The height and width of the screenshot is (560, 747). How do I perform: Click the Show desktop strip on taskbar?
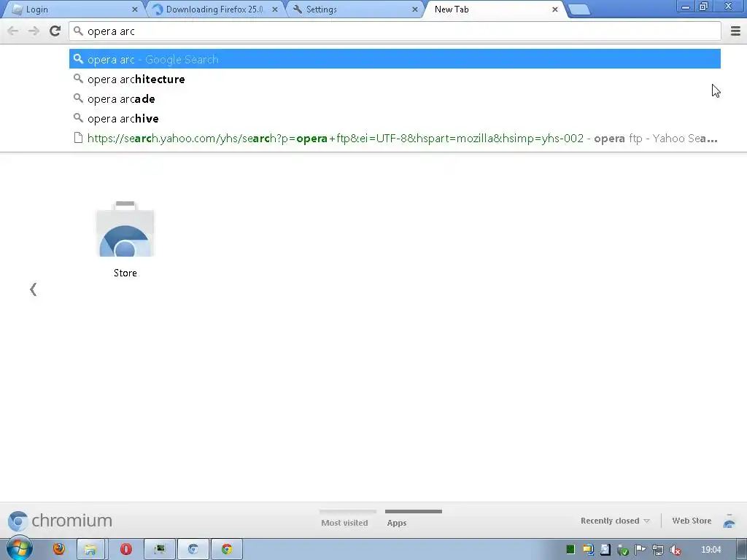[x=742, y=550]
